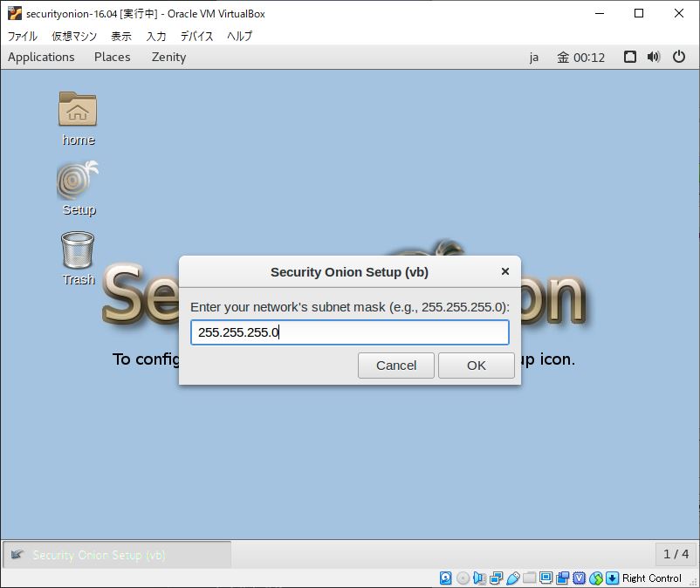Open the 入力 menu

point(156,36)
